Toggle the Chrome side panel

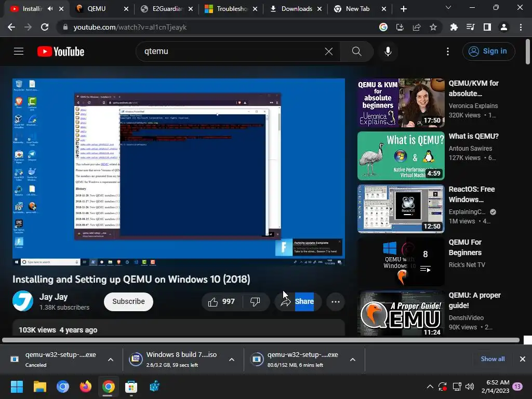click(487, 27)
